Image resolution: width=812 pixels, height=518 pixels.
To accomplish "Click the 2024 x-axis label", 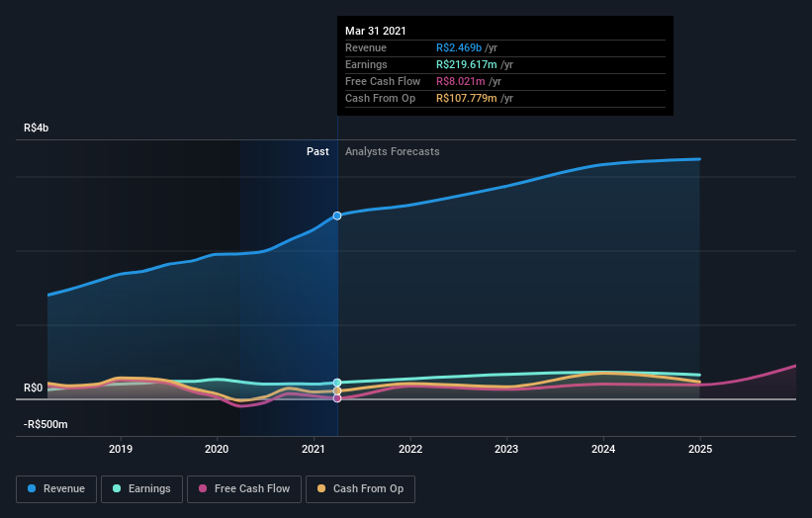I will [x=603, y=449].
